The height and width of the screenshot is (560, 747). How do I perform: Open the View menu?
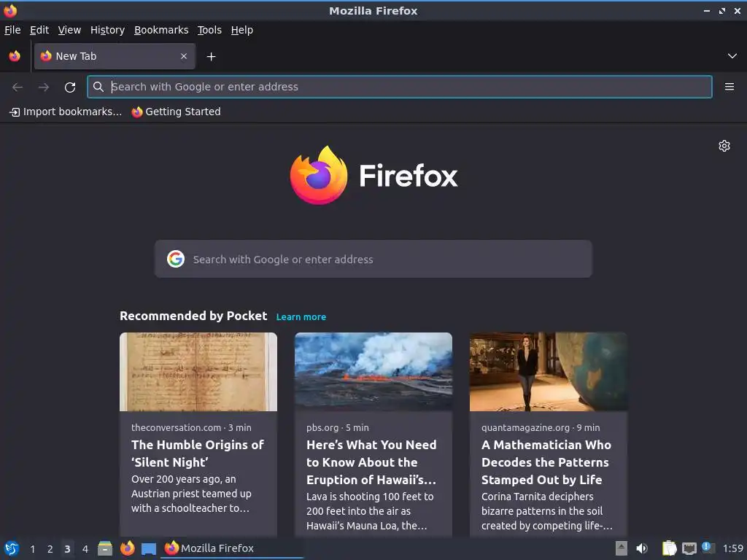coord(69,30)
